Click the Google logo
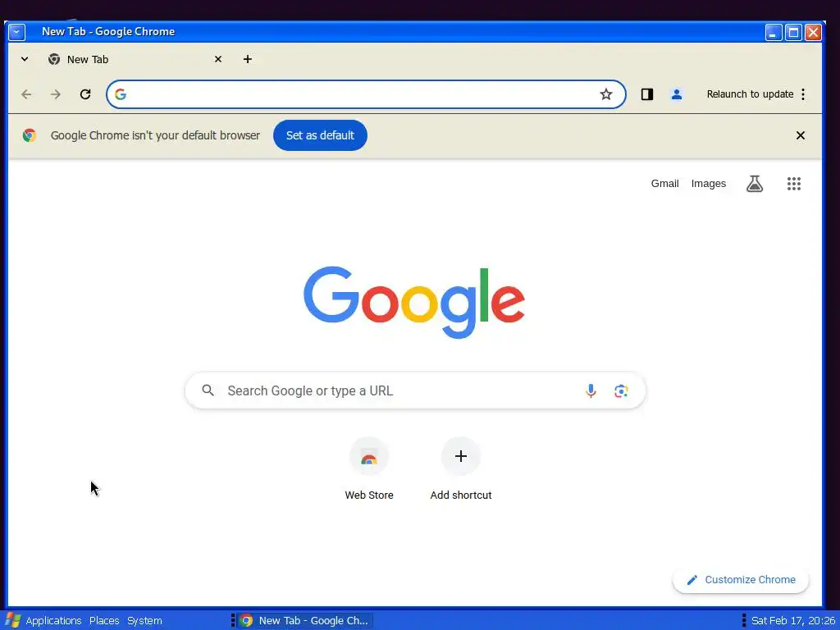Viewport: 840px width, 630px height. click(414, 302)
